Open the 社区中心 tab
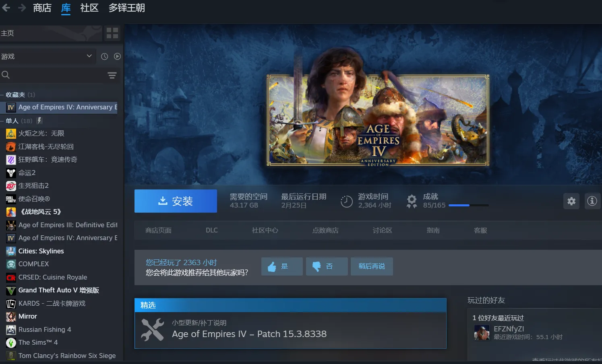 [265, 230]
